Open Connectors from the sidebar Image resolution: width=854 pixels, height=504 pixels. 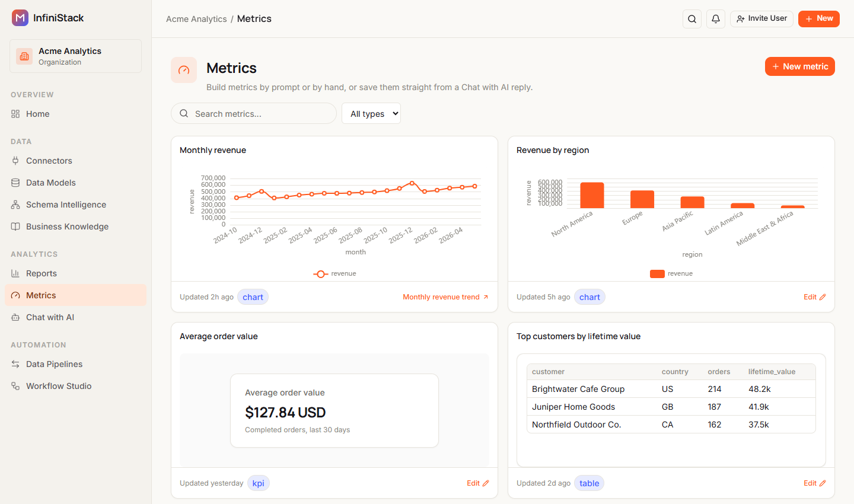(x=75, y=161)
